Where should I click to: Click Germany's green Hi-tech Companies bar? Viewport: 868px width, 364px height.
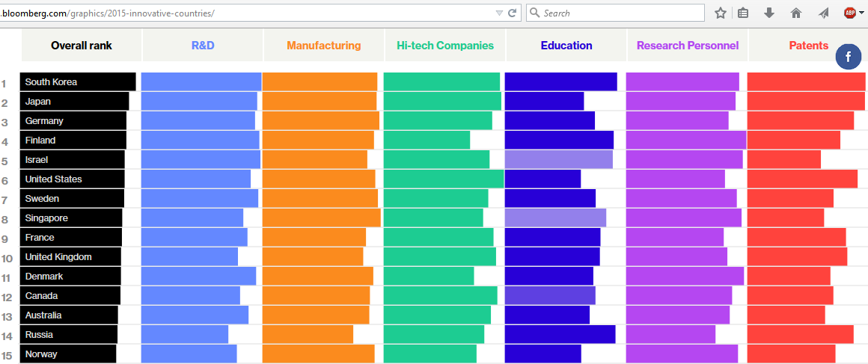click(438, 120)
